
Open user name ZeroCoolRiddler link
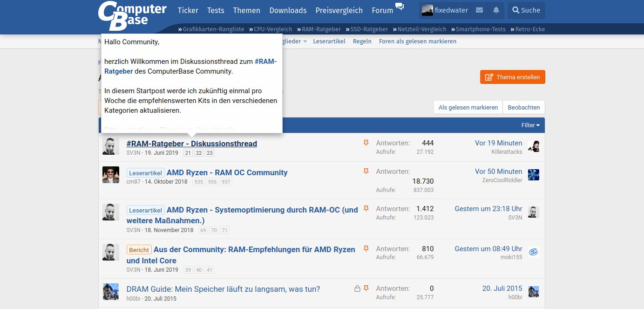coord(502,180)
